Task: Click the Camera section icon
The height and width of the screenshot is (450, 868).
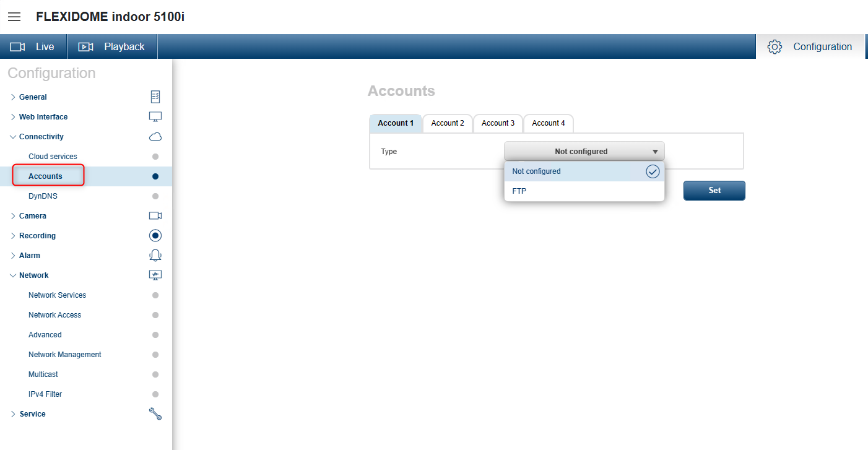Action: tap(155, 216)
